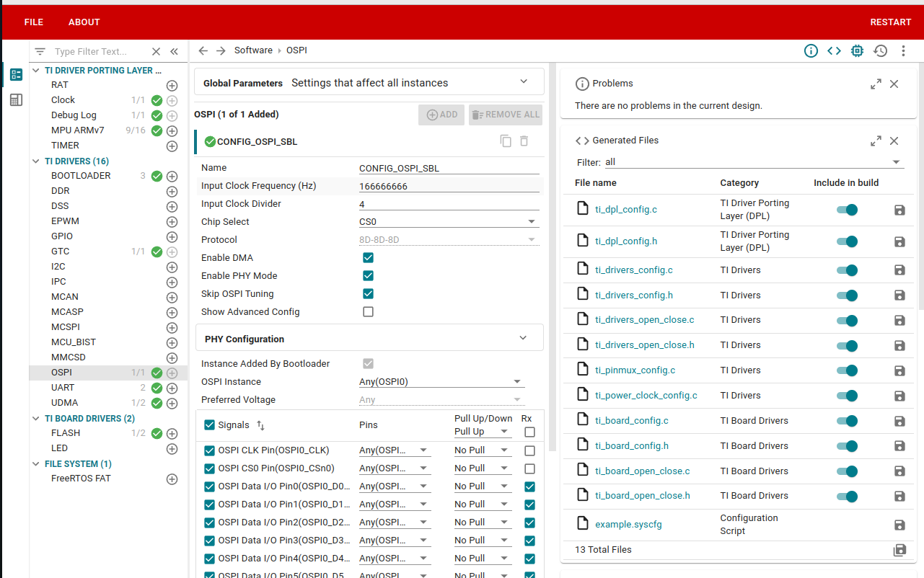Collapse the TI DRIVERS (16) group

[37, 161]
